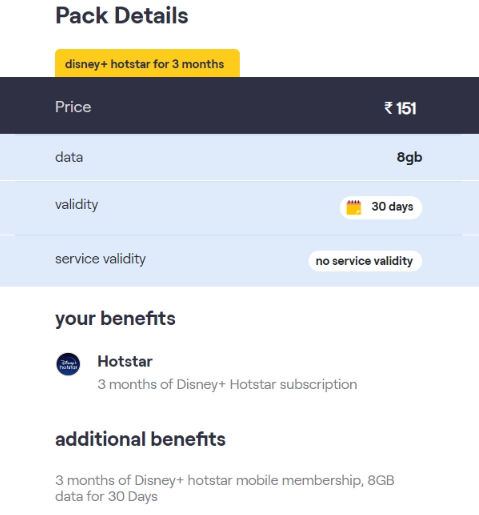
Task: Click the rupee symbol before 151
Action: (388, 108)
